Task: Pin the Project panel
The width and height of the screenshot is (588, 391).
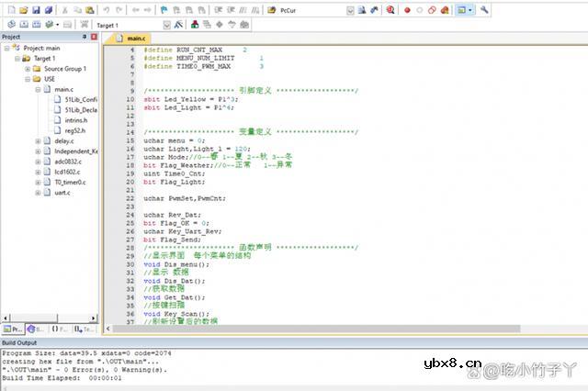Action: point(85,37)
